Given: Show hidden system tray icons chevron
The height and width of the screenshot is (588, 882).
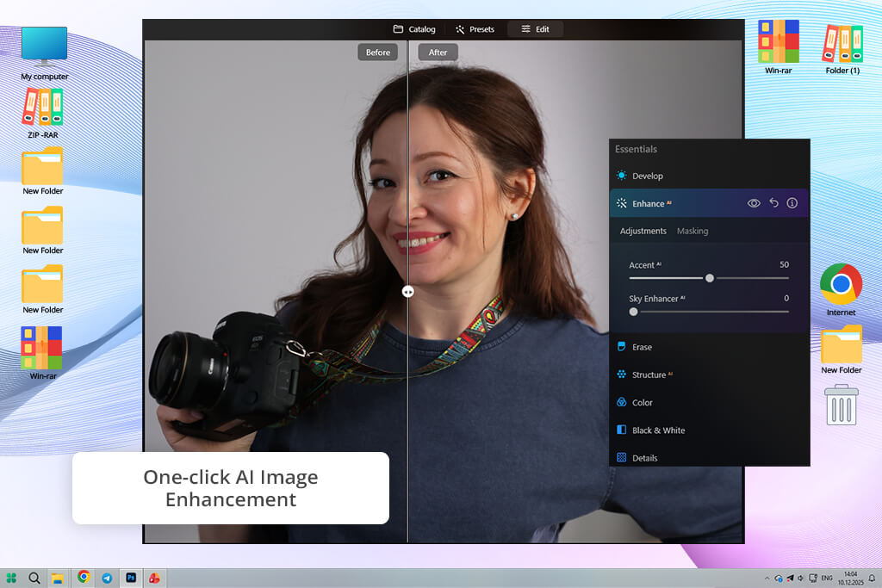Looking at the screenshot, I should point(767,578).
